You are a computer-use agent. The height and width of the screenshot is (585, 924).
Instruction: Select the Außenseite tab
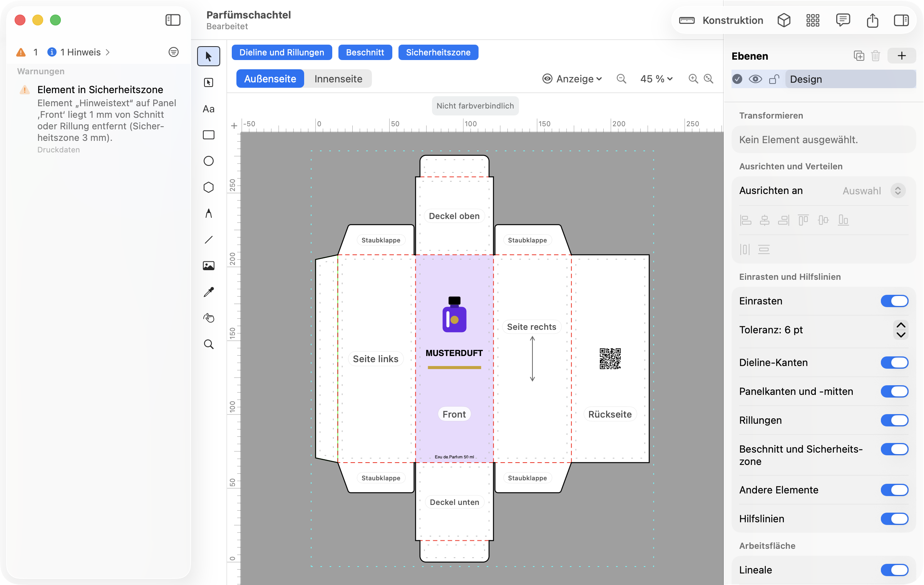click(x=270, y=79)
